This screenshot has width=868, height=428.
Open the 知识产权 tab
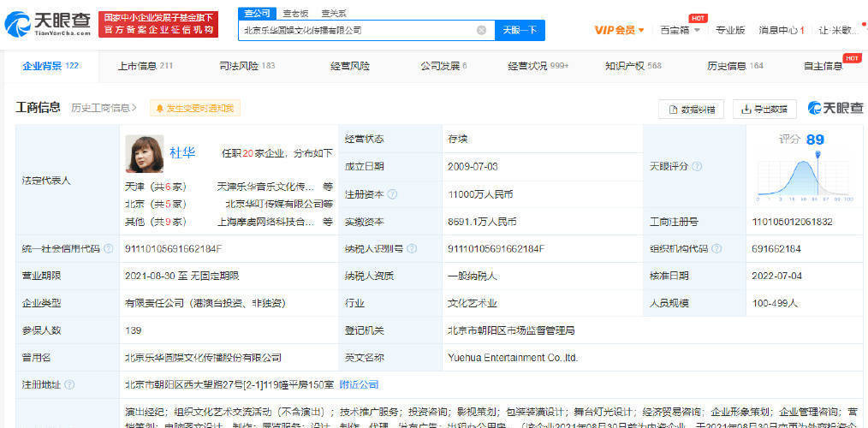(x=633, y=66)
